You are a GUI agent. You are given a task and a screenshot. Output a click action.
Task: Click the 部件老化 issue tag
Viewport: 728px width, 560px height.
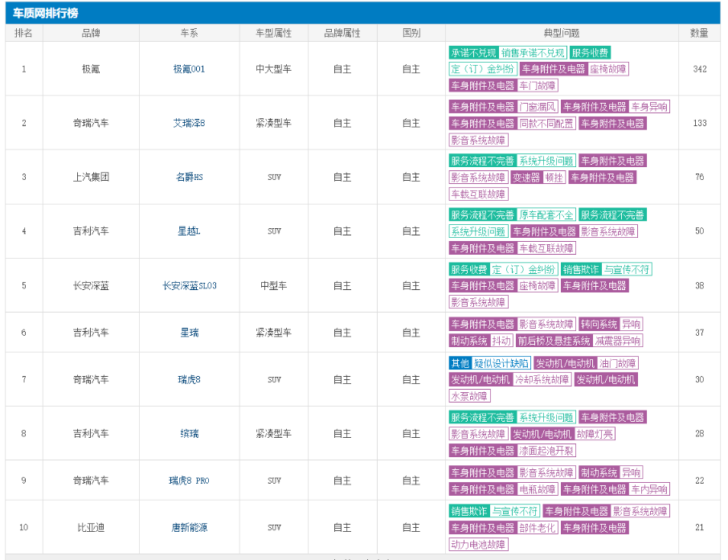[x=538, y=528]
